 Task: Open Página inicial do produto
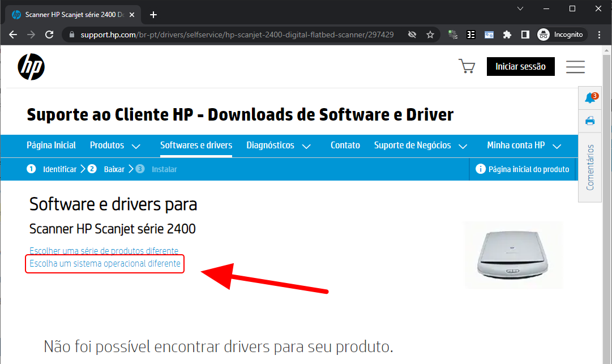pyautogui.click(x=522, y=169)
